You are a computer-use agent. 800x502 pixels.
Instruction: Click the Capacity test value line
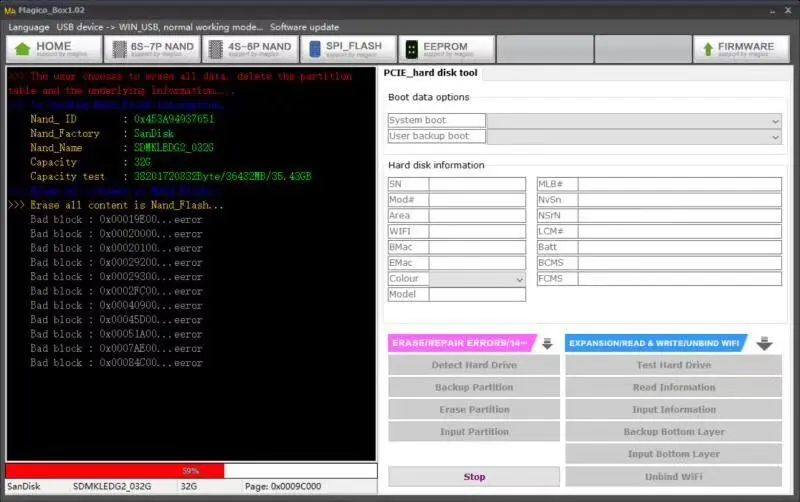222,177
